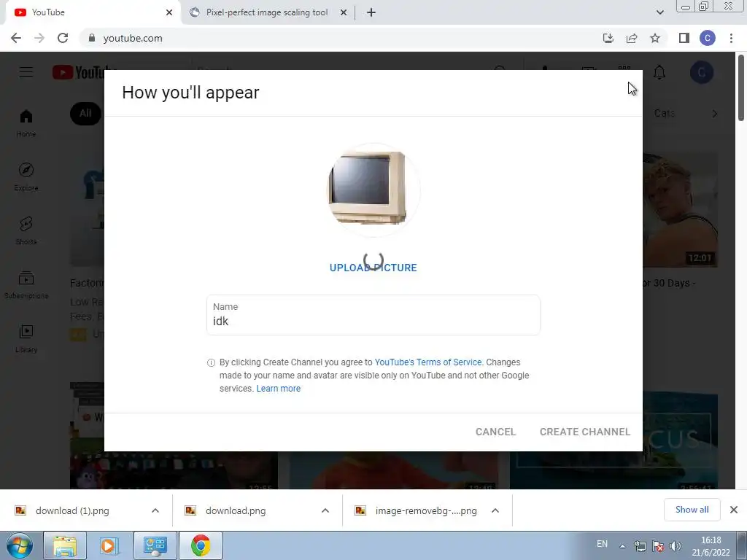Bookmark this page with the star icon

coord(655,38)
